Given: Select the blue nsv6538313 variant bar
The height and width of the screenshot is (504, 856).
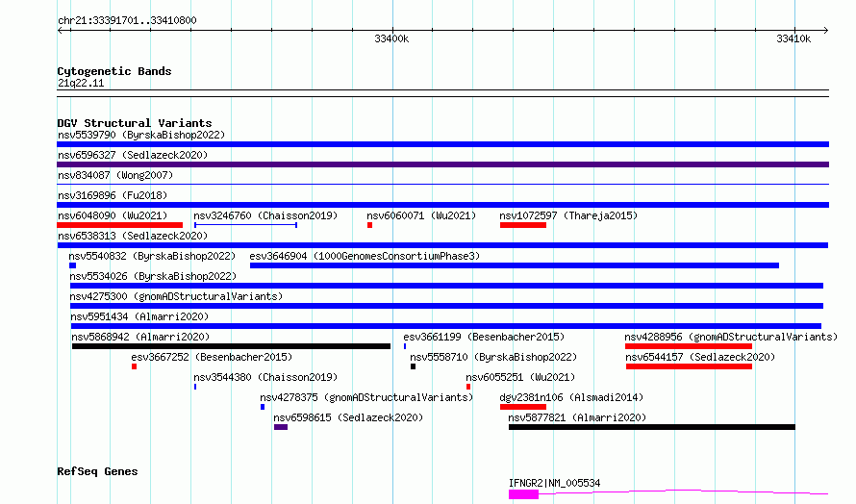Looking at the screenshot, I should (442, 245).
